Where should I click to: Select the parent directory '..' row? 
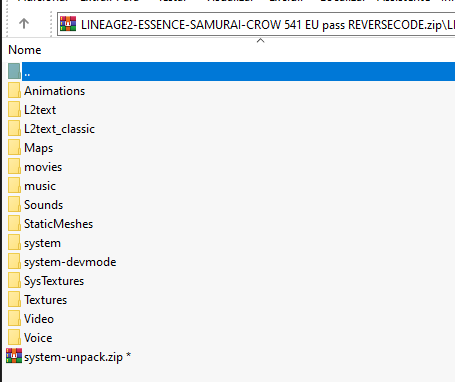tap(231, 71)
